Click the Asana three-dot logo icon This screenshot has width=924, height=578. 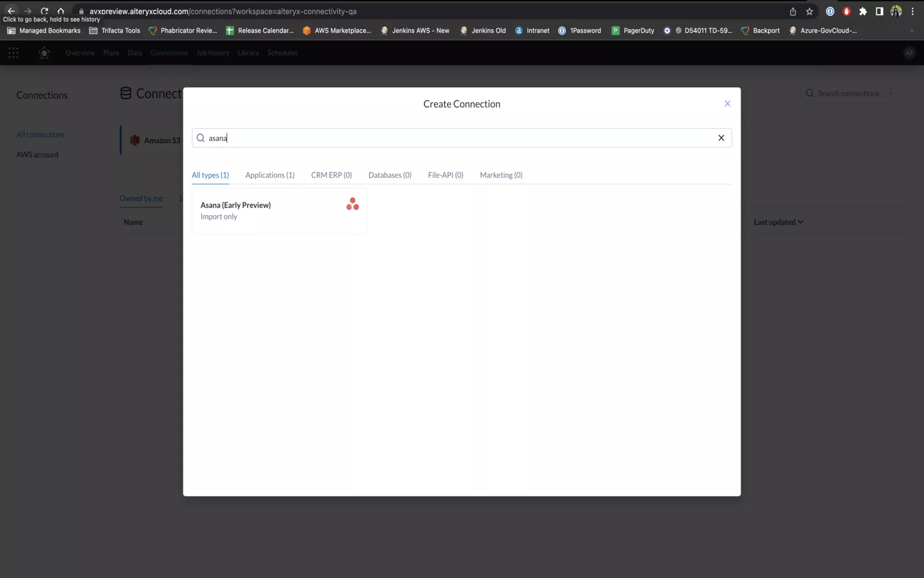pos(352,204)
